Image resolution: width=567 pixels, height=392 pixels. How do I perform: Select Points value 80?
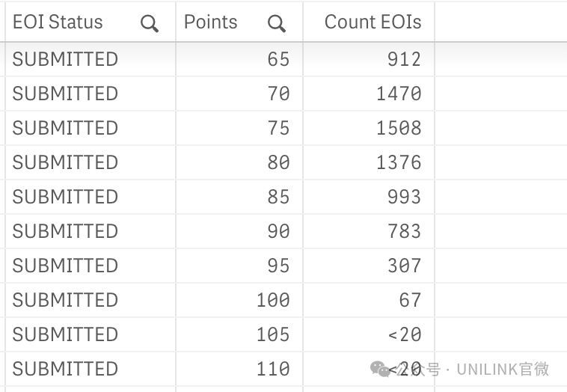point(278,162)
